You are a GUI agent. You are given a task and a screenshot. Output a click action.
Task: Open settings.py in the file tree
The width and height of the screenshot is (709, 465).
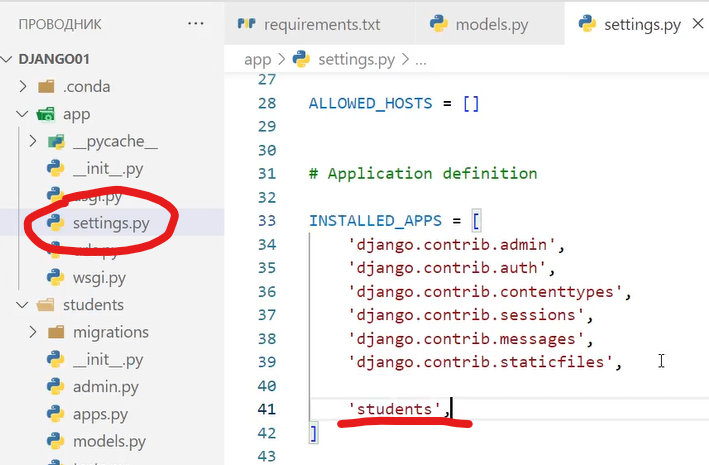pos(110,223)
